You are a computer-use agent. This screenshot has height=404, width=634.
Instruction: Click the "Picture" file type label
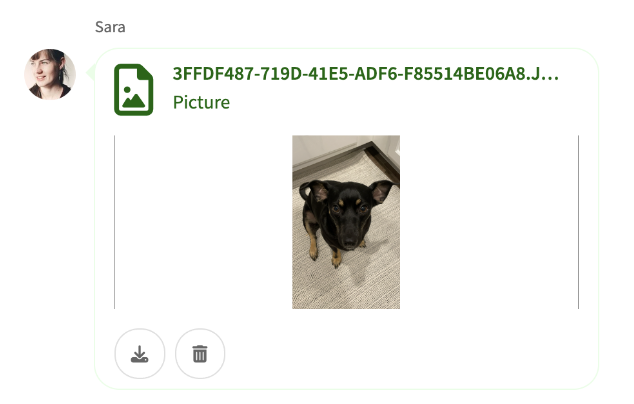[201, 102]
